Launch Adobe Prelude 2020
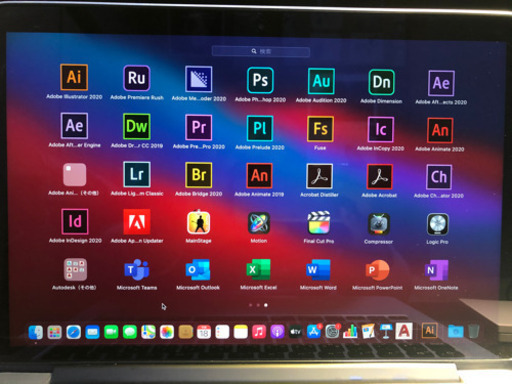 pyautogui.click(x=260, y=128)
